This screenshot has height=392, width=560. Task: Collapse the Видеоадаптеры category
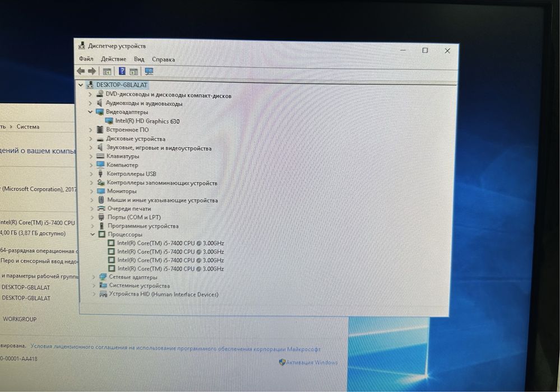tap(90, 111)
